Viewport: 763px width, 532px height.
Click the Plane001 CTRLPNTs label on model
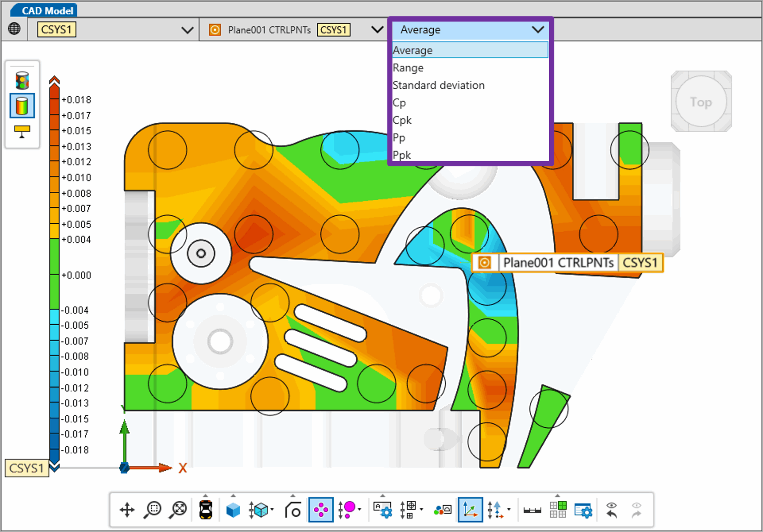558,263
